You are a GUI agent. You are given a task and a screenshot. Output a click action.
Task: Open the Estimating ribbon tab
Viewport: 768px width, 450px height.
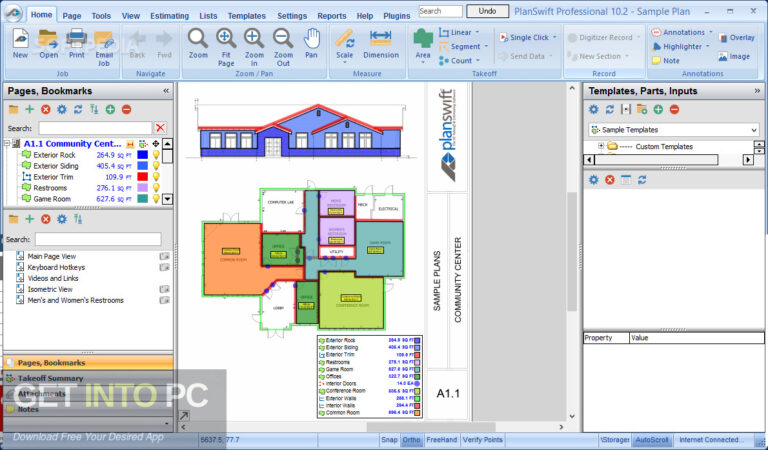coord(169,16)
